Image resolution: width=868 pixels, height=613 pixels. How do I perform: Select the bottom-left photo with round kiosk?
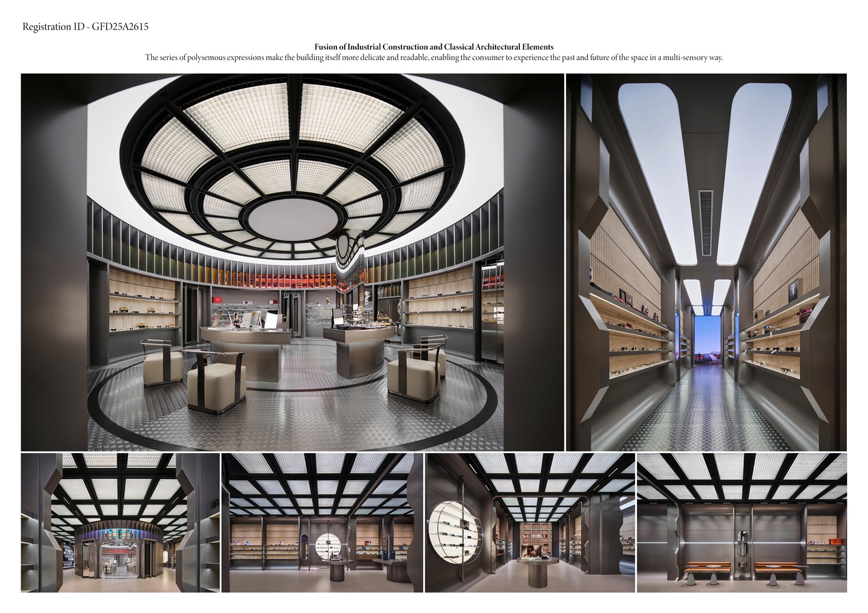120,522
